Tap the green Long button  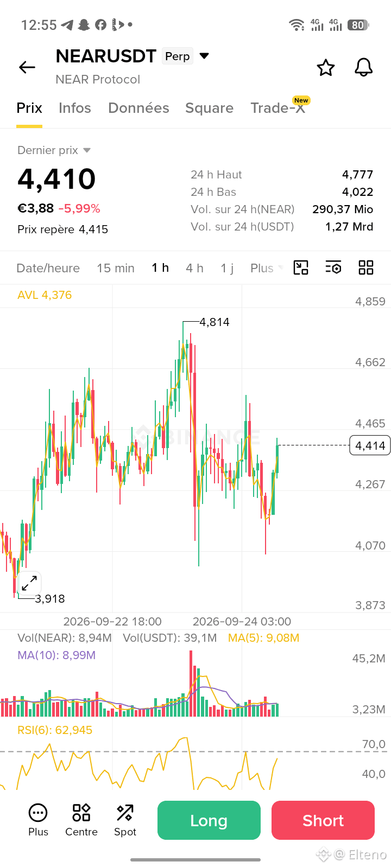coord(209,820)
